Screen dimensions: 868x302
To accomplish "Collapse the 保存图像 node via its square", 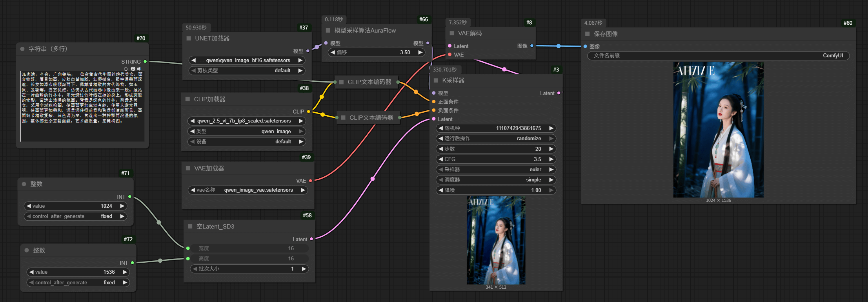I will point(588,34).
